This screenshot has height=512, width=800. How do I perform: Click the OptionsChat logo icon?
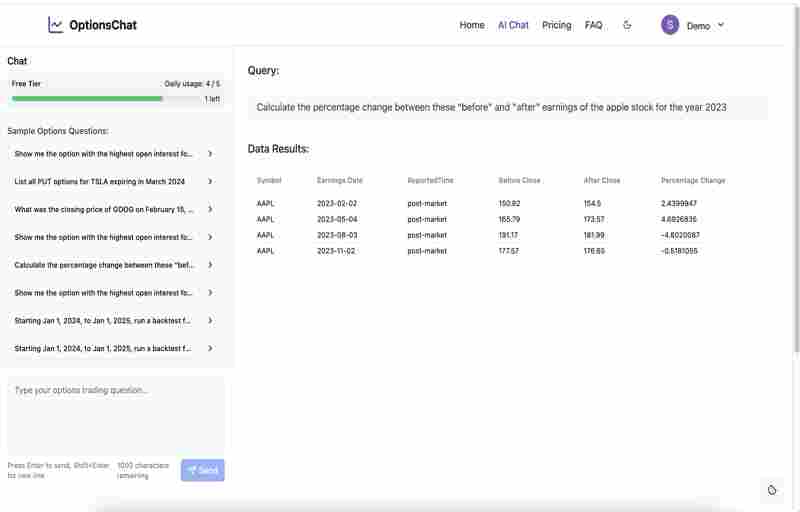point(55,24)
